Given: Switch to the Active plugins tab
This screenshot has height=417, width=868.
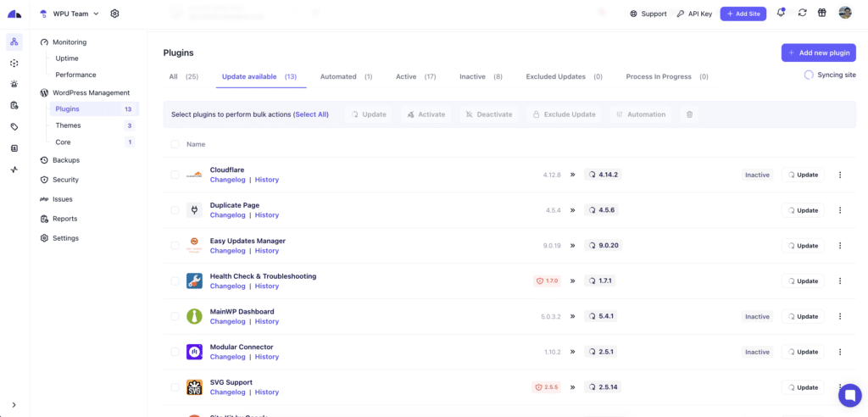Looking at the screenshot, I should (415, 77).
